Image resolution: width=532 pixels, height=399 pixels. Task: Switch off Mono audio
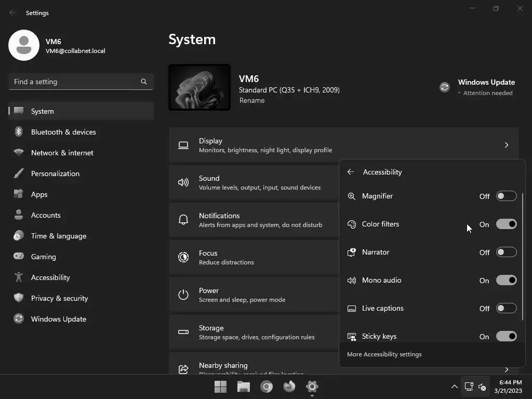pyautogui.click(x=506, y=280)
